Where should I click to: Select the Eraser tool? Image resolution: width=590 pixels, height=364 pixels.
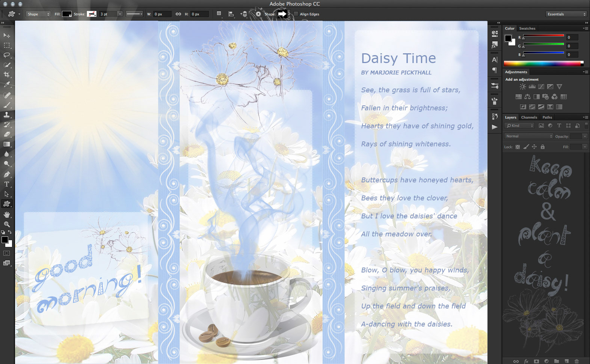(x=7, y=134)
